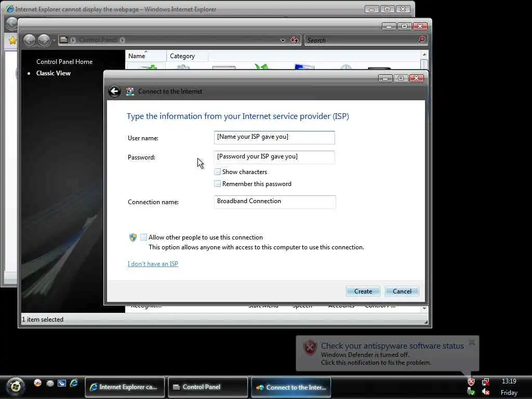The image size is (532, 399).
Task: Click the Control Panel forward button
Action: tap(44, 40)
